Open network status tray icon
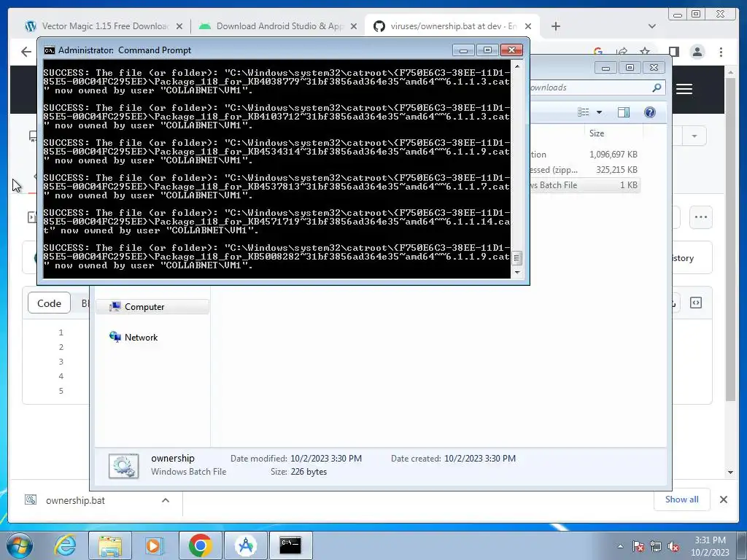 (656, 547)
